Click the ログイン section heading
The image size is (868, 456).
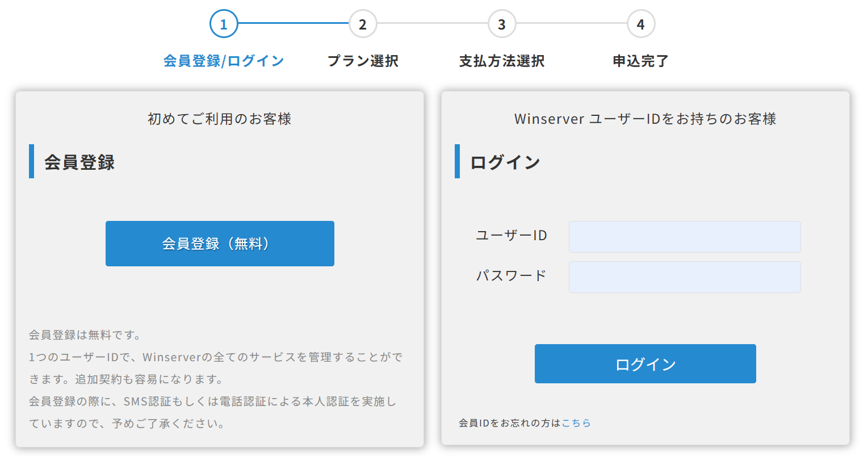click(x=505, y=162)
